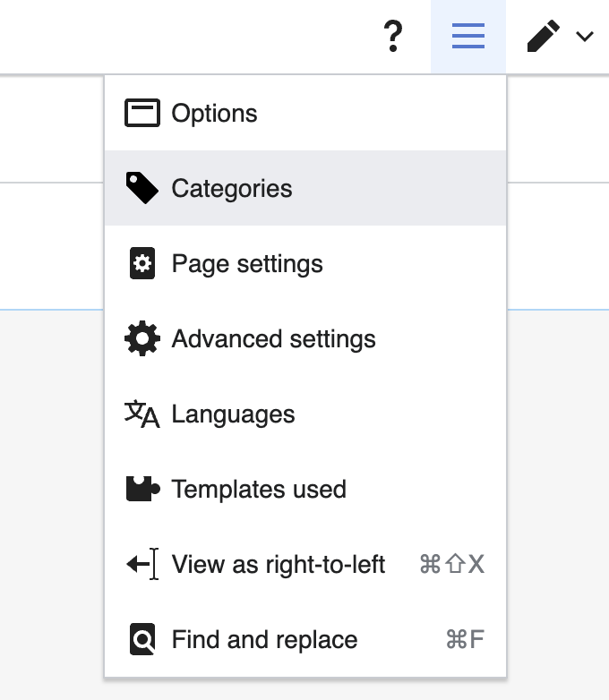Image resolution: width=609 pixels, height=700 pixels.
Task: Open Find and replace from the menu
Action: (x=264, y=640)
